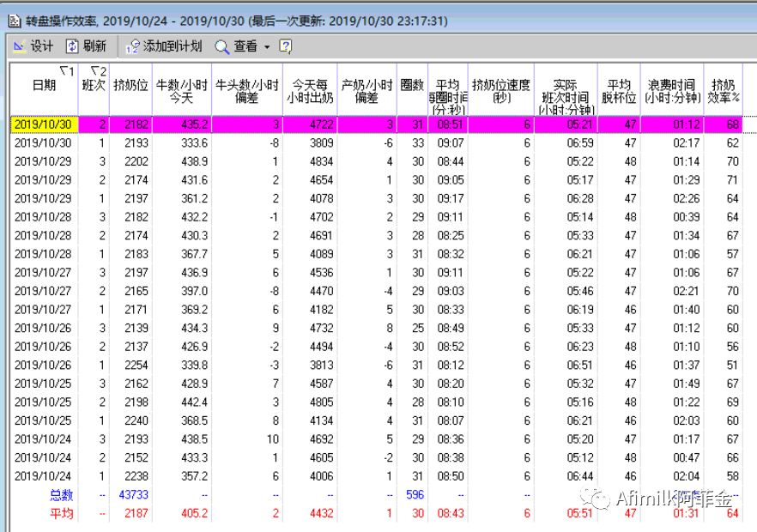Click the Add to Plan (添加到计划) icon

133,46
